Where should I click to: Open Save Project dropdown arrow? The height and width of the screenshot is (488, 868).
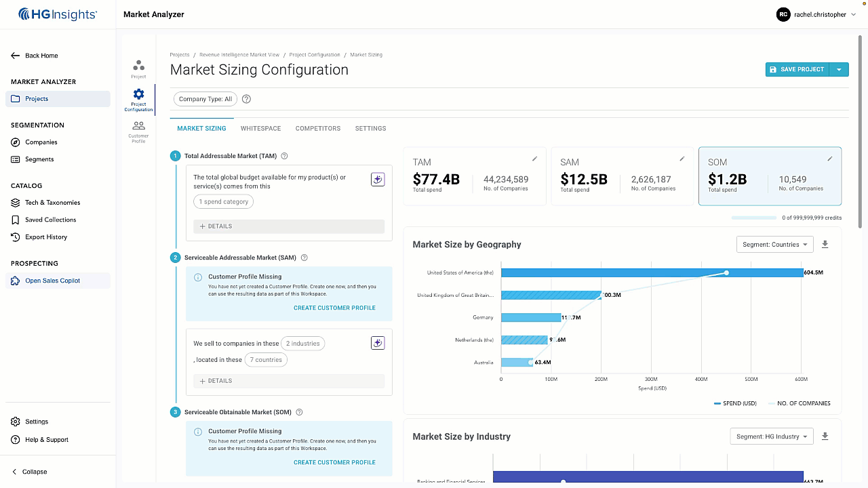(x=840, y=69)
